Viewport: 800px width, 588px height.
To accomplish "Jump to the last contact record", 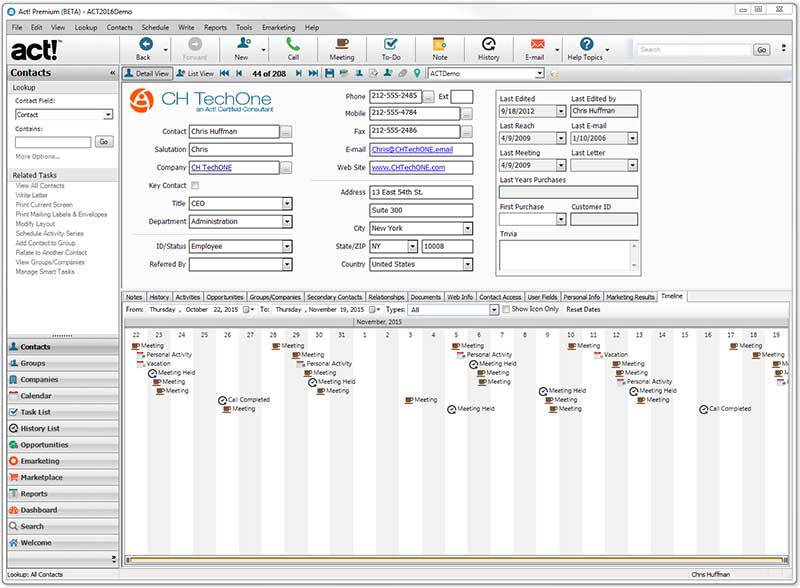I will (x=313, y=74).
